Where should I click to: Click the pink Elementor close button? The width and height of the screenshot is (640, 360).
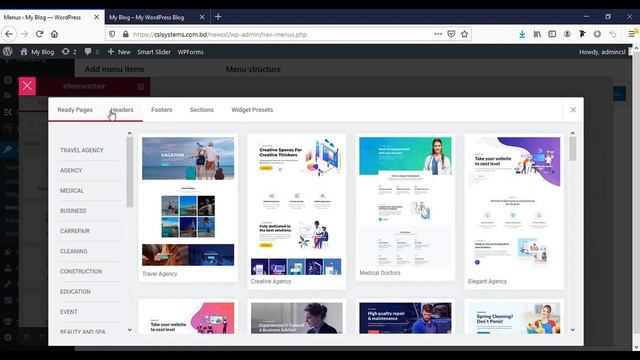(x=27, y=86)
